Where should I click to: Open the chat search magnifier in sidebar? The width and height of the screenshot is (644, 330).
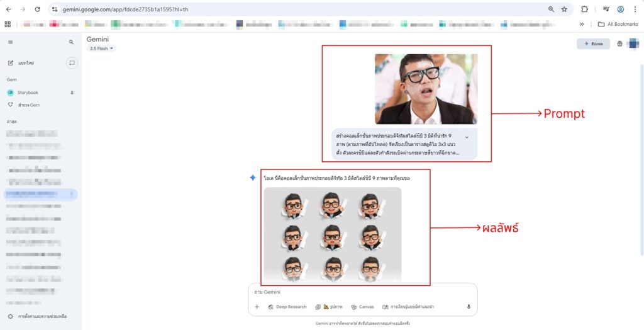click(x=71, y=42)
